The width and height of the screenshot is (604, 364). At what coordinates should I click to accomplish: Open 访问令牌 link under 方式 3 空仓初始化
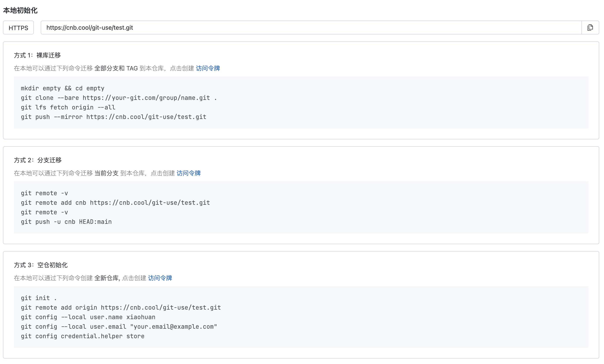[x=160, y=278]
